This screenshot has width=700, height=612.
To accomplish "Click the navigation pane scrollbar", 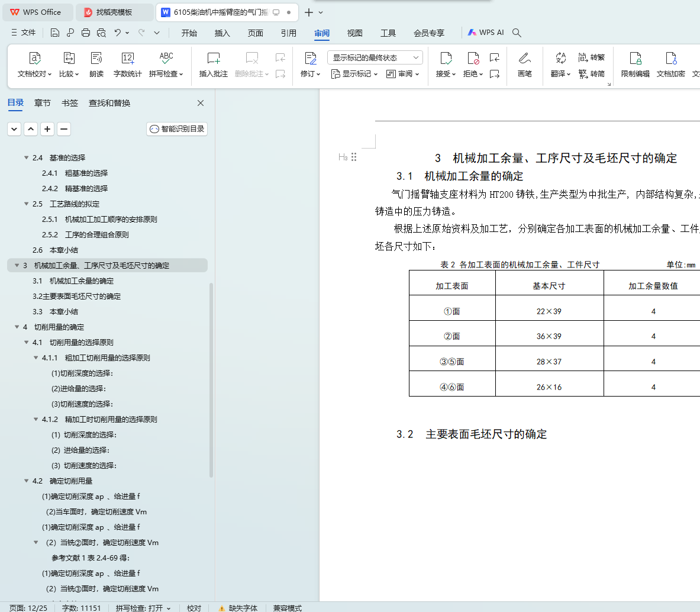I will [x=211, y=380].
